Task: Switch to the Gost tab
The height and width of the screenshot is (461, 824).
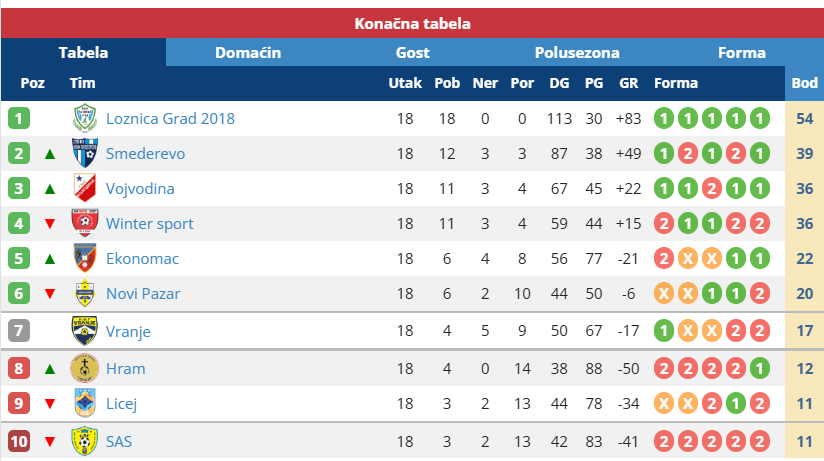Action: click(x=413, y=53)
